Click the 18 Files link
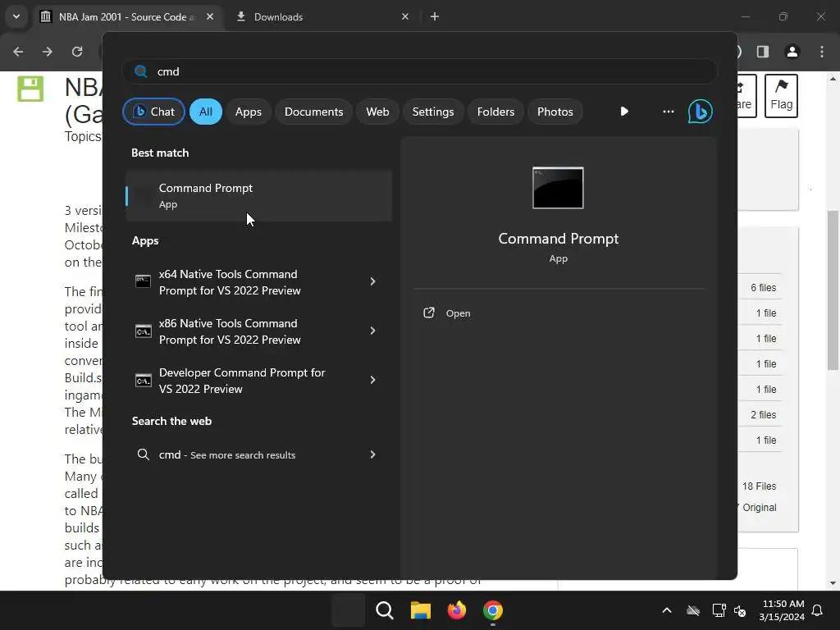The width and height of the screenshot is (840, 630). tap(759, 486)
